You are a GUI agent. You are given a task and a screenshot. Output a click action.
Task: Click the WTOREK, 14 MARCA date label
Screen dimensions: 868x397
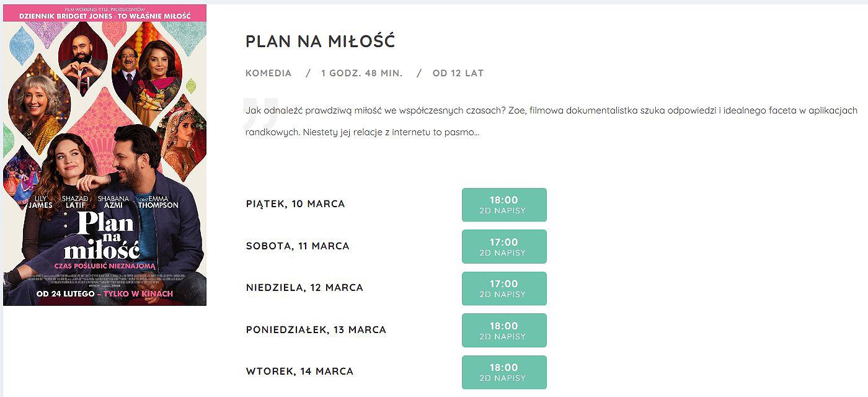tap(299, 372)
